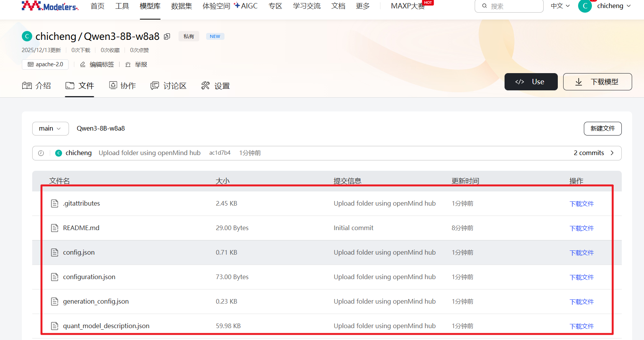Image resolution: width=644 pixels, height=340 pixels.
Task: Open the file icon for .gitattributes
Action: point(55,203)
